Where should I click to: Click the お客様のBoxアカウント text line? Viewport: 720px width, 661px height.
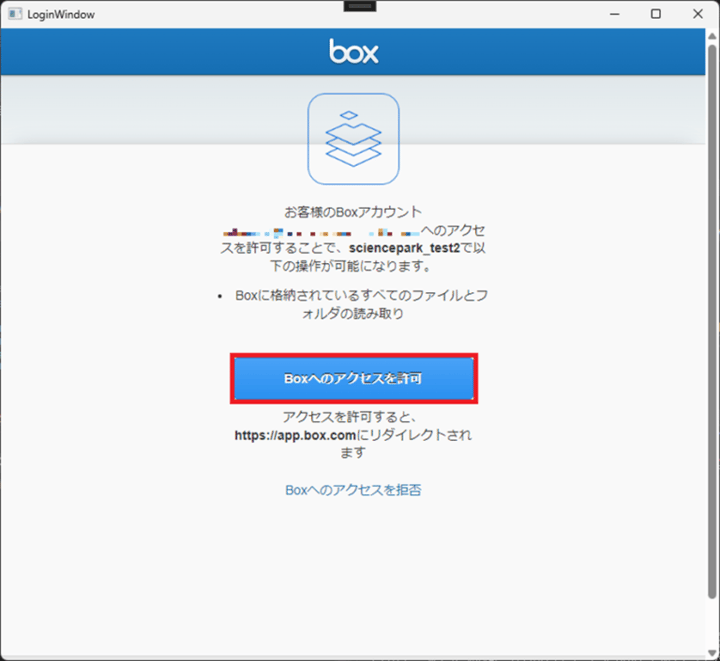coord(353,212)
